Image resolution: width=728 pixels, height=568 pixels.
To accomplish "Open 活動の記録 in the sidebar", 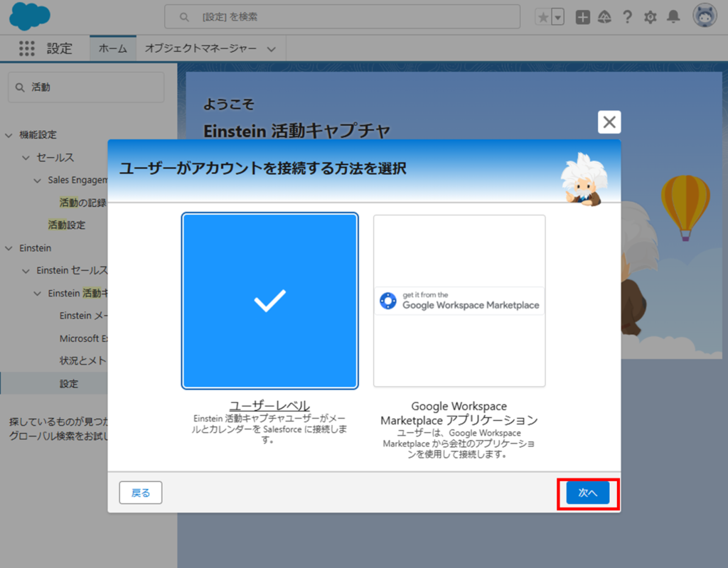I will tap(82, 203).
